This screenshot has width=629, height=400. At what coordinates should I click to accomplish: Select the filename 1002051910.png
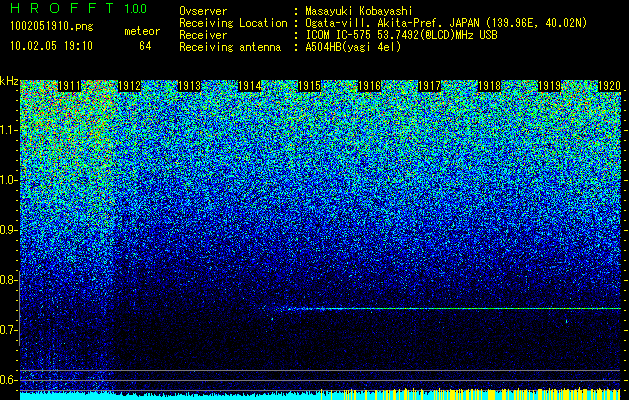point(52,27)
